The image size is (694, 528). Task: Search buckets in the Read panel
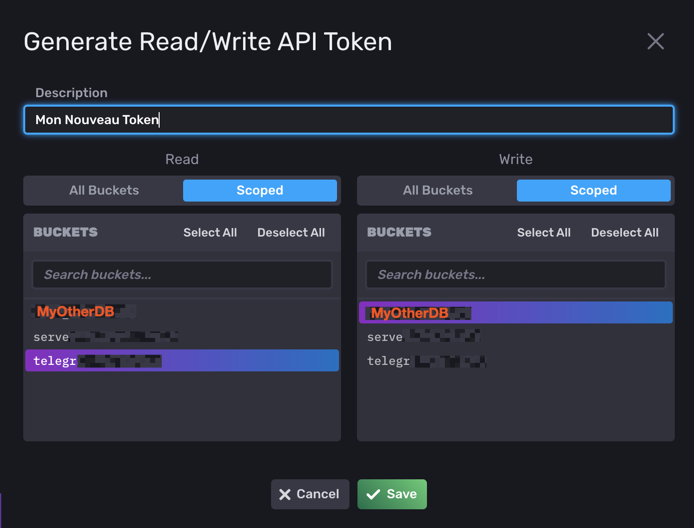(182, 274)
